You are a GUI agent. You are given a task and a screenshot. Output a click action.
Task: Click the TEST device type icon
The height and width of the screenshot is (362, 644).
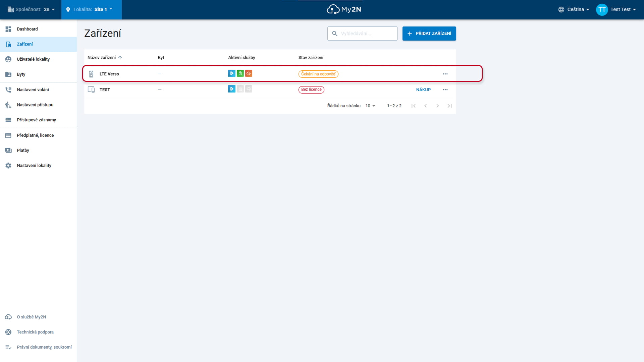[91, 89]
